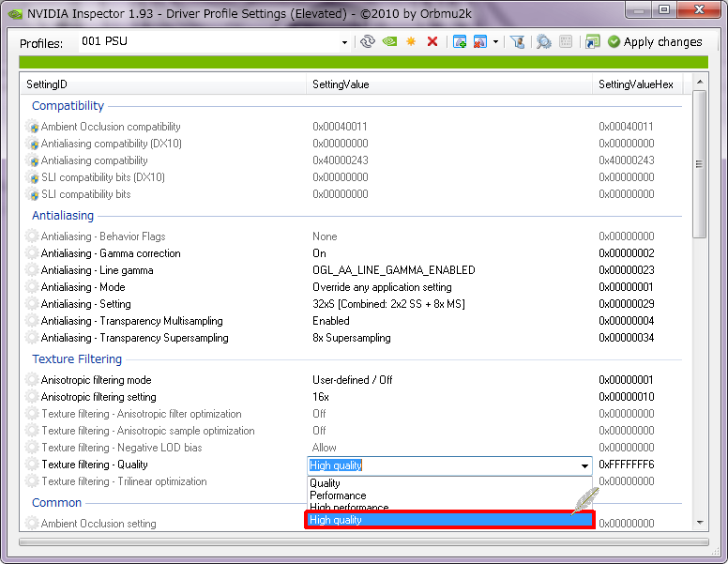Create new profile with the star icon
The width and height of the screenshot is (728, 564).
[411, 42]
